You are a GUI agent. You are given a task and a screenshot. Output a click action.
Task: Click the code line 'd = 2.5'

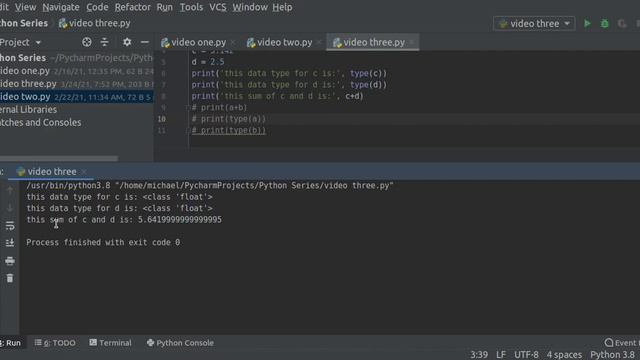208,62
